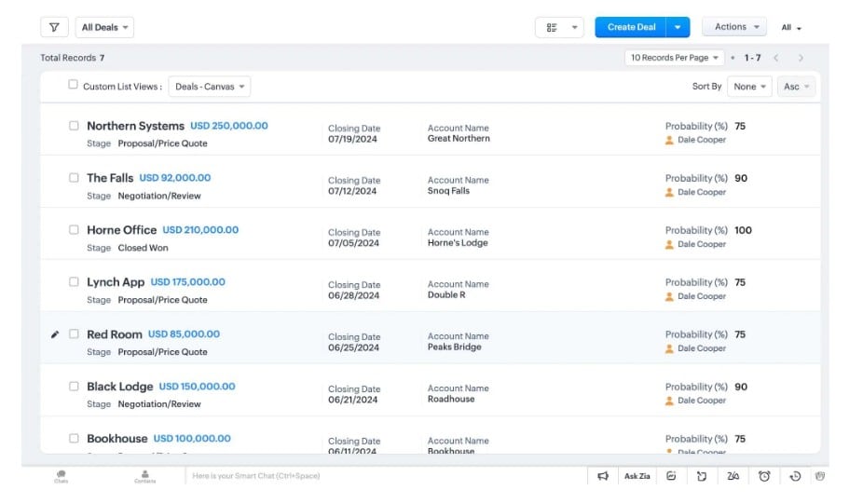849x504 pixels.
Task: Click the Roadhouse account name
Action: click(x=451, y=399)
